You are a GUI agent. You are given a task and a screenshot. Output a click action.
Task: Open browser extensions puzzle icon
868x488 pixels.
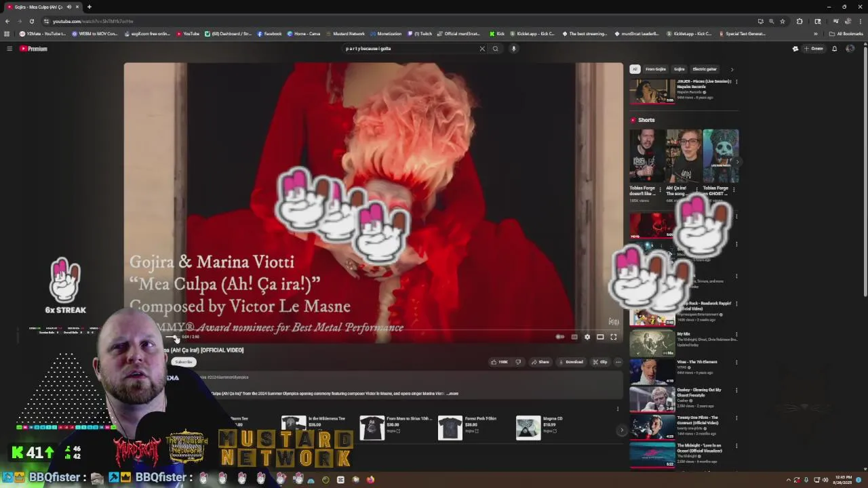pos(800,21)
